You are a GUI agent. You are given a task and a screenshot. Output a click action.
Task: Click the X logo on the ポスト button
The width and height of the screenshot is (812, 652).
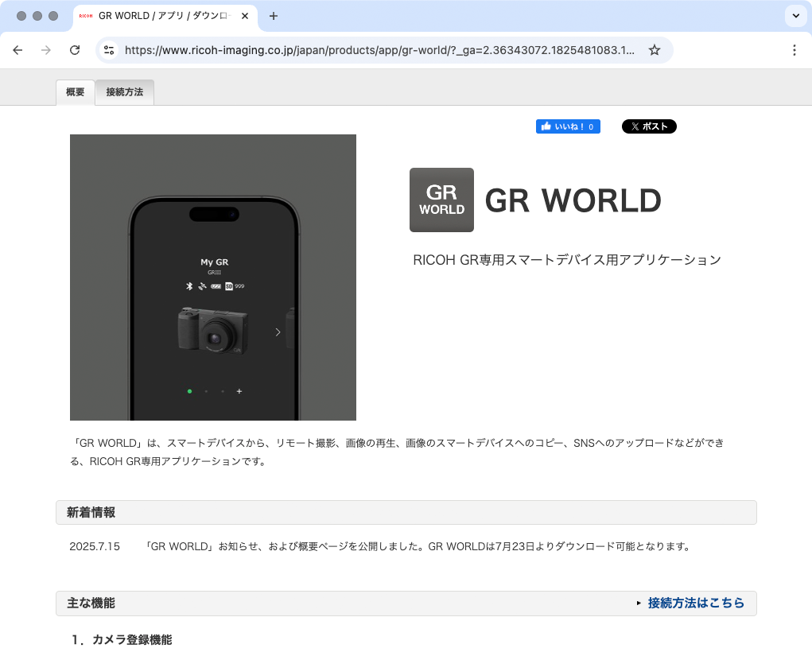coord(634,126)
